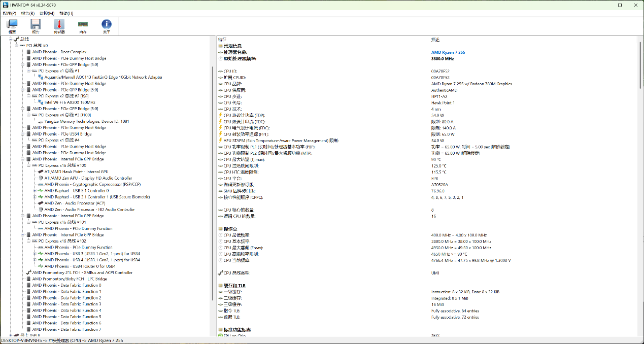Select the Intel Wi-Fi 6 AX200 network adapter icon
This screenshot has height=344, width=644.
[41, 102]
